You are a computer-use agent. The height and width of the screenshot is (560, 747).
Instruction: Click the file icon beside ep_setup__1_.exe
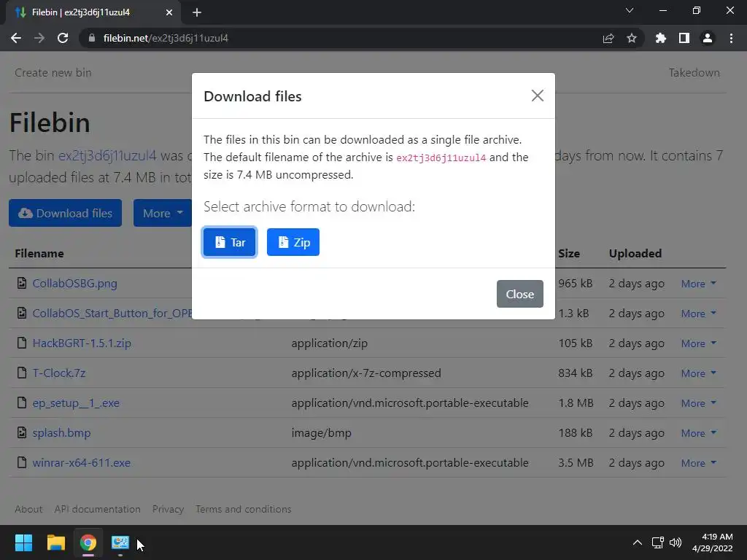click(21, 402)
